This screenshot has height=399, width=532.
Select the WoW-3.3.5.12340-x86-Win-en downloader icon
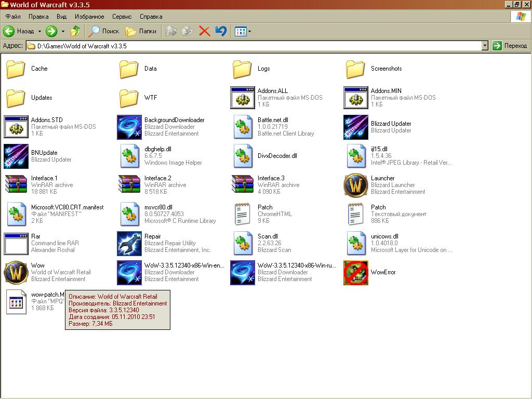[129, 273]
